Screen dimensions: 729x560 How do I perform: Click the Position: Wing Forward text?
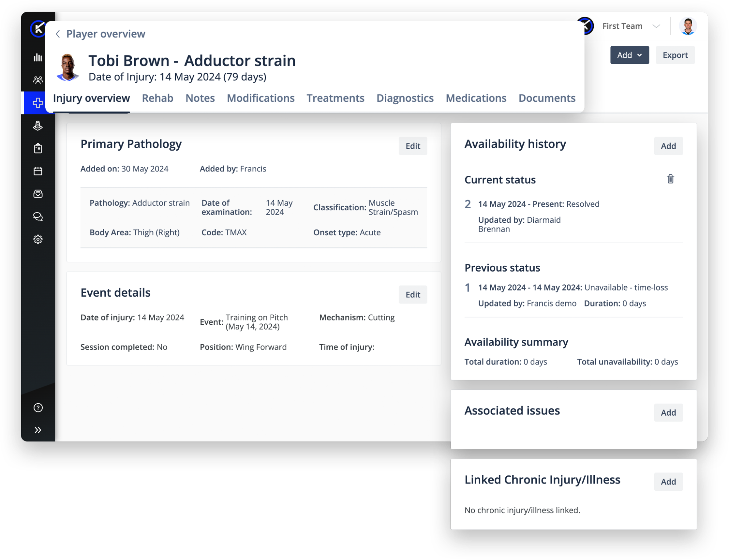click(x=243, y=347)
